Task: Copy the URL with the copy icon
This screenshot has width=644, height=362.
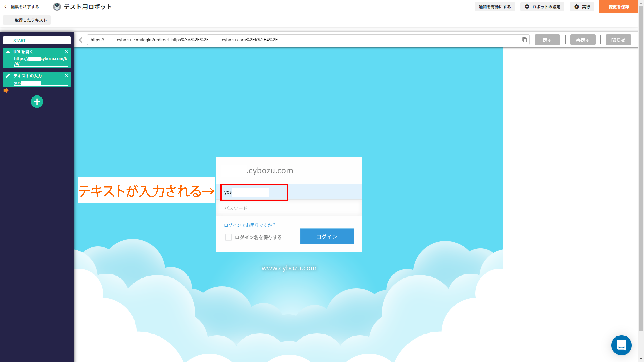Action: point(525,39)
